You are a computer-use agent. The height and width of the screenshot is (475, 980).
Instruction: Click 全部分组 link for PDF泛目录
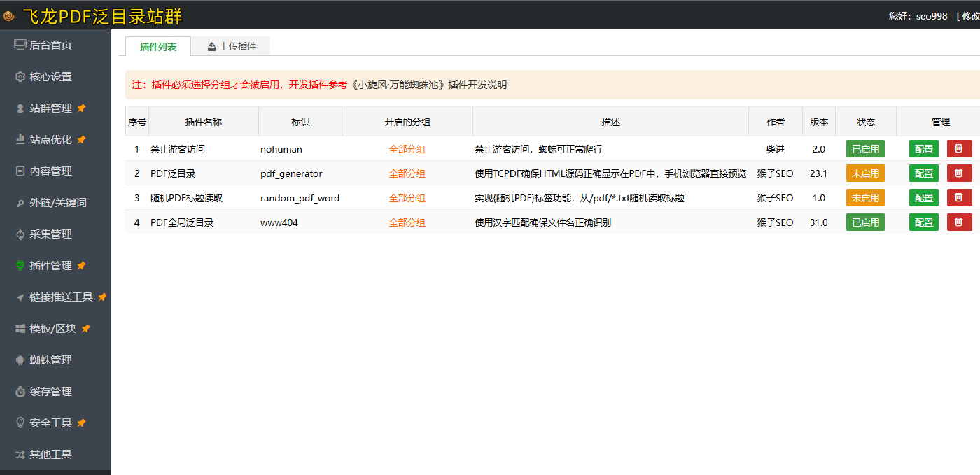[407, 173]
